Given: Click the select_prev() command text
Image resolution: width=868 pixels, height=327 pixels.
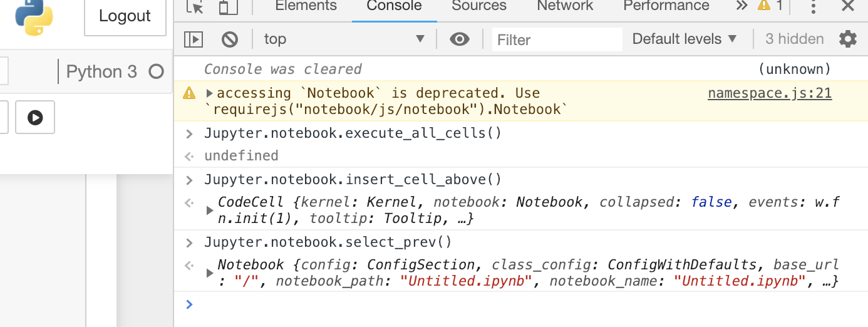Looking at the screenshot, I should 328,242.
